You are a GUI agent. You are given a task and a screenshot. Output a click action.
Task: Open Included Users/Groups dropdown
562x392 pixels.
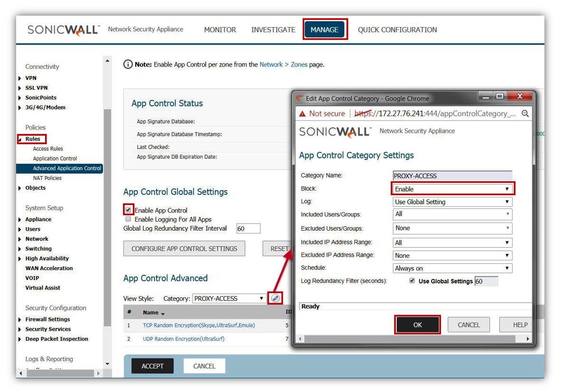pos(453,215)
